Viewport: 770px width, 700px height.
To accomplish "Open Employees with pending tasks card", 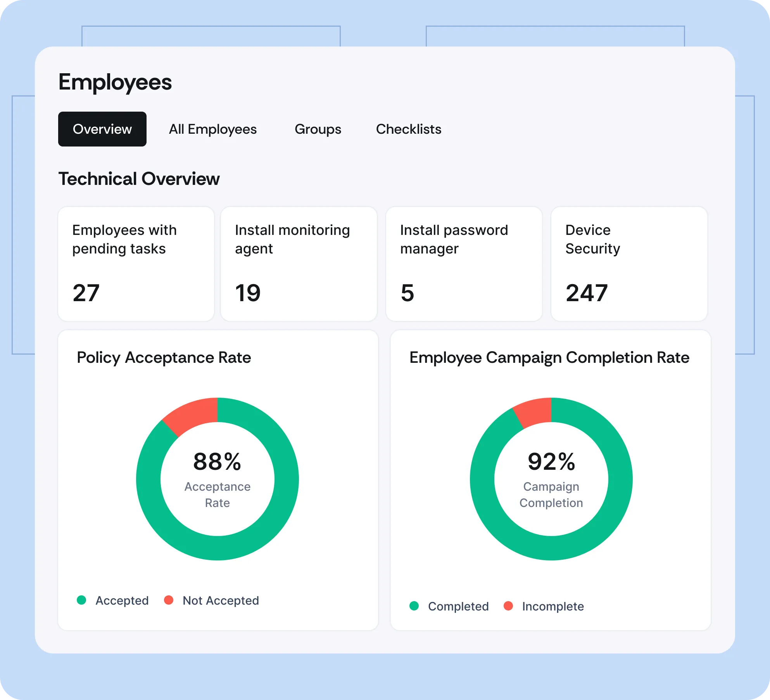I will point(136,264).
